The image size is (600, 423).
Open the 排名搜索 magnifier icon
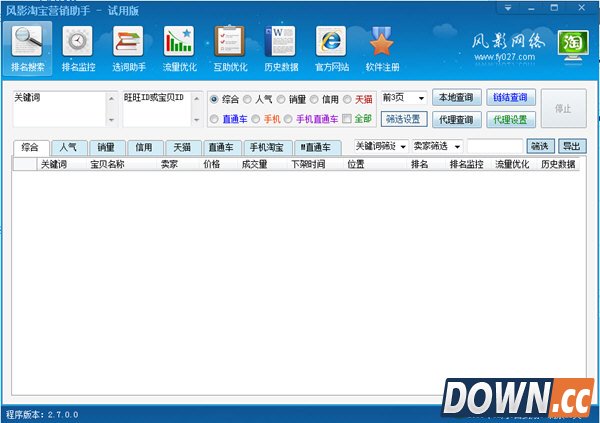(x=27, y=41)
